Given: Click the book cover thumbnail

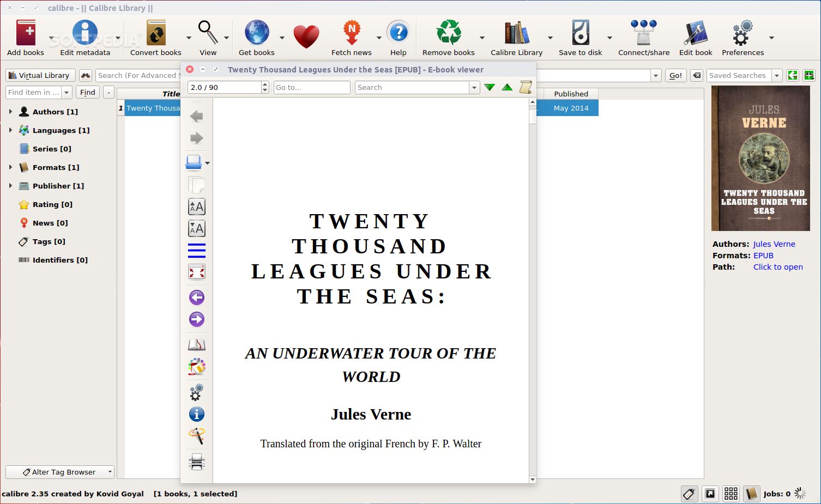Looking at the screenshot, I should click(760, 158).
